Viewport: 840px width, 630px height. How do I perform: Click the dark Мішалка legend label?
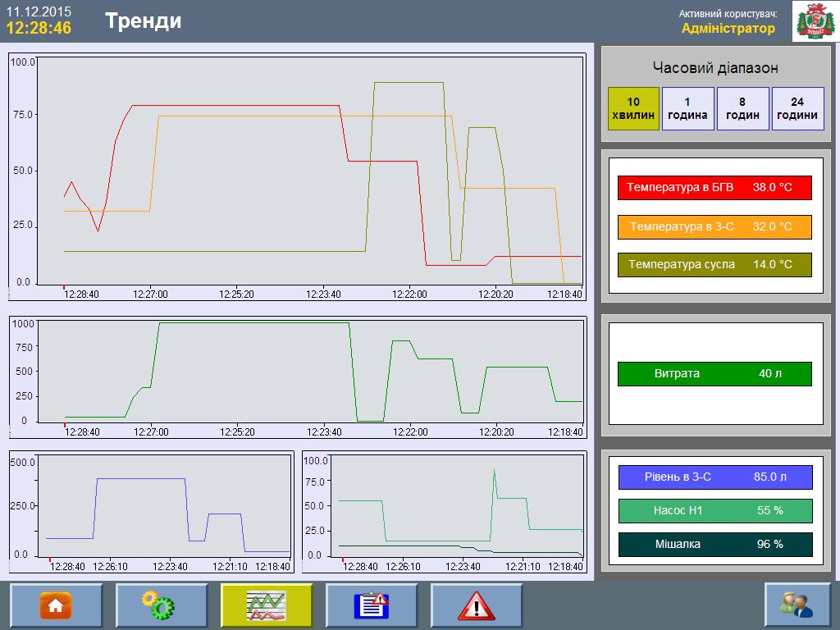pos(714,544)
